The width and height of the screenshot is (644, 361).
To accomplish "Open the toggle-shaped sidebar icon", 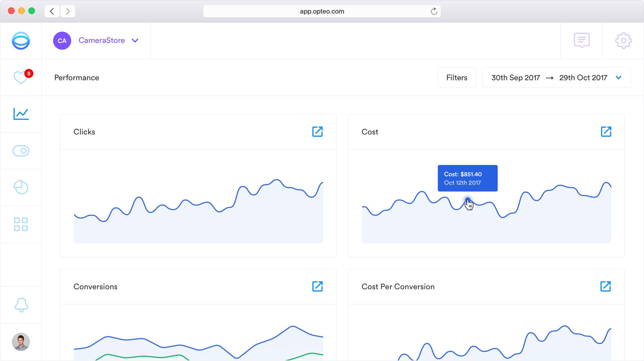I will (x=21, y=151).
